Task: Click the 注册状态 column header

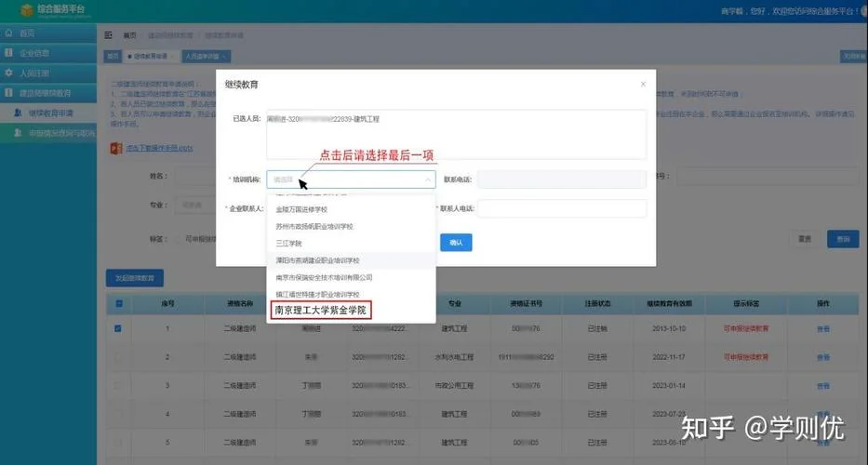Action: [597, 303]
